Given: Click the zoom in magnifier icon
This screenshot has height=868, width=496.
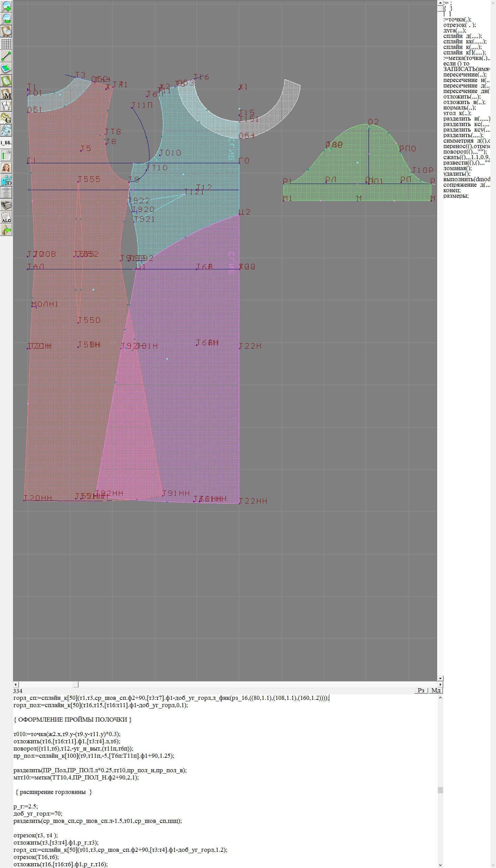Looking at the screenshot, I should point(6,7).
